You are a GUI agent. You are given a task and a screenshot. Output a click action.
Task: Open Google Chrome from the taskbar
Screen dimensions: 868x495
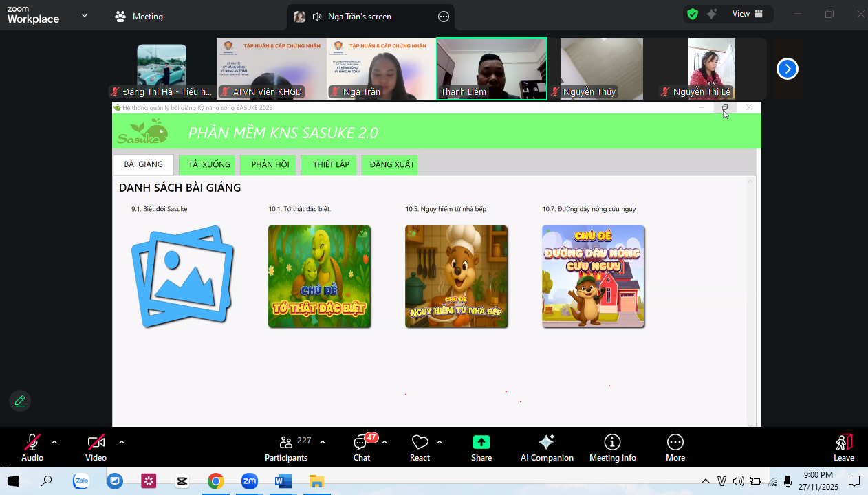click(216, 481)
